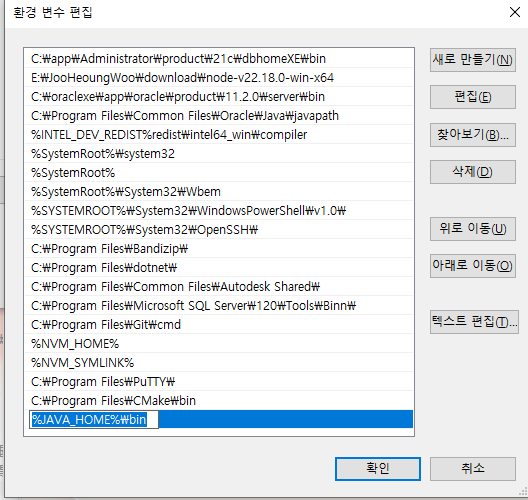The height and width of the screenshot is (500, 528).
Task: Select the %NVM_SYMLINK% entry
Action: [x=219, y=363]
